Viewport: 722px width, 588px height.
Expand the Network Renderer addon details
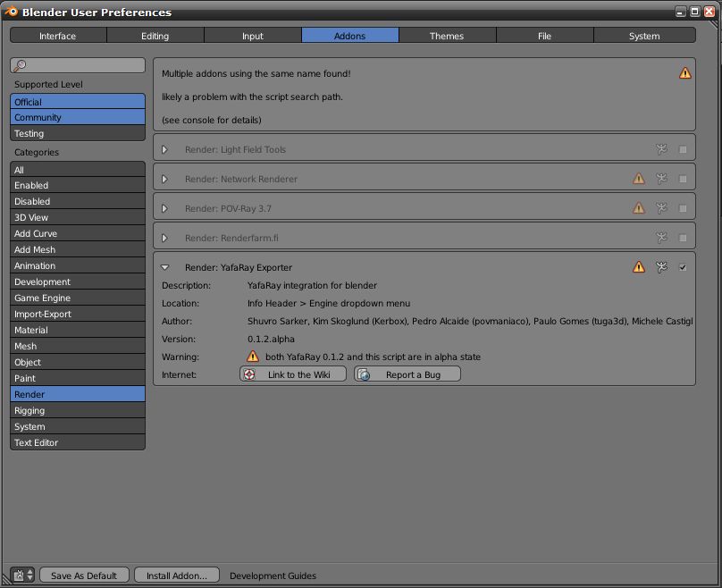164,179
